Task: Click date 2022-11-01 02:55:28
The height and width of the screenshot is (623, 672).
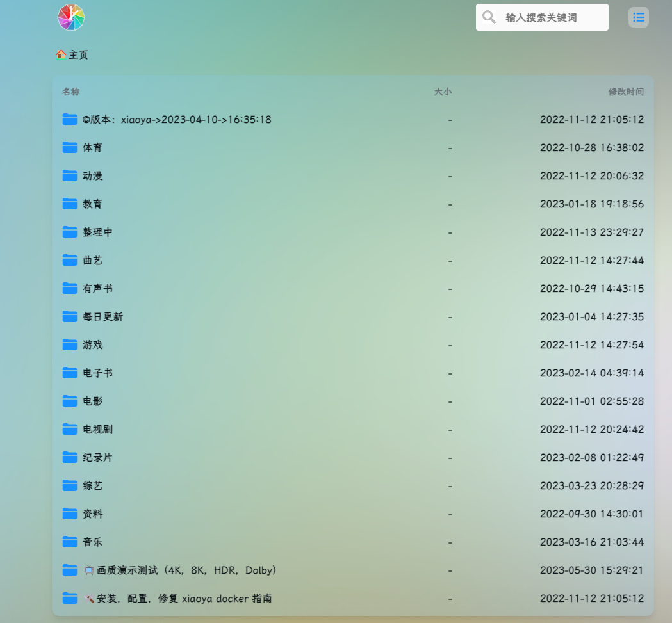Action: click(x=592, y=401)
